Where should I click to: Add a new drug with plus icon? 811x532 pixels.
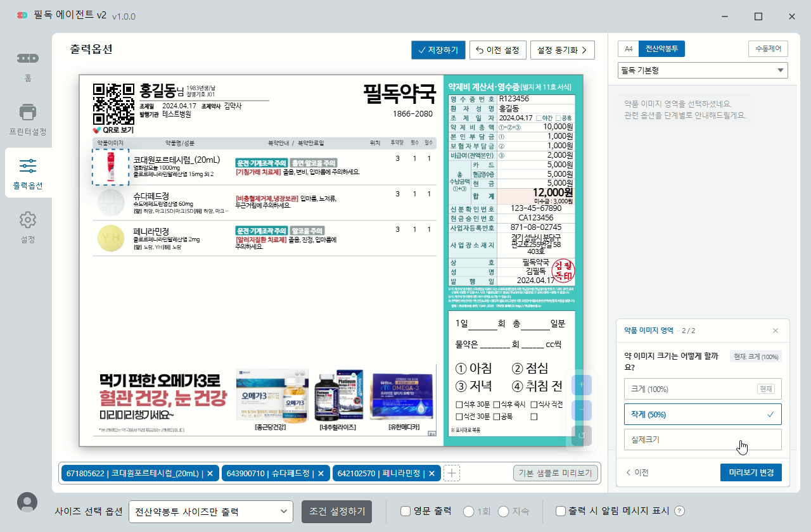(x=452, y=473)
